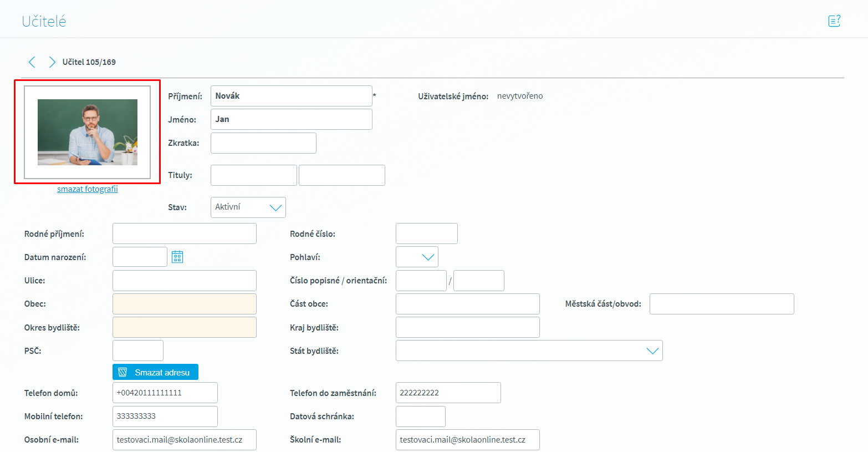Open the calendar picker for Datum narození
This screenshot has width=868, height=452.
click(x=177, y=257)
